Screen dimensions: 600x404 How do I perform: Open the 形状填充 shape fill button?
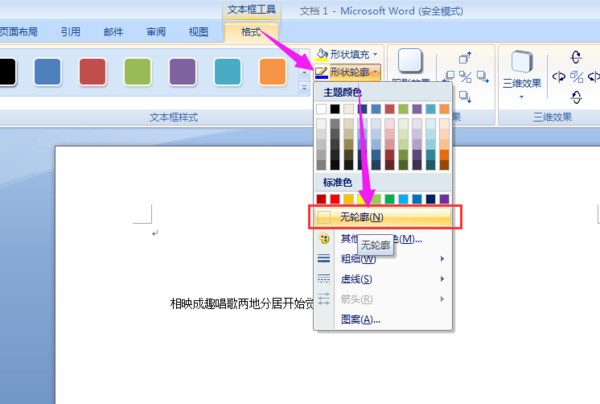pos(347,54)
